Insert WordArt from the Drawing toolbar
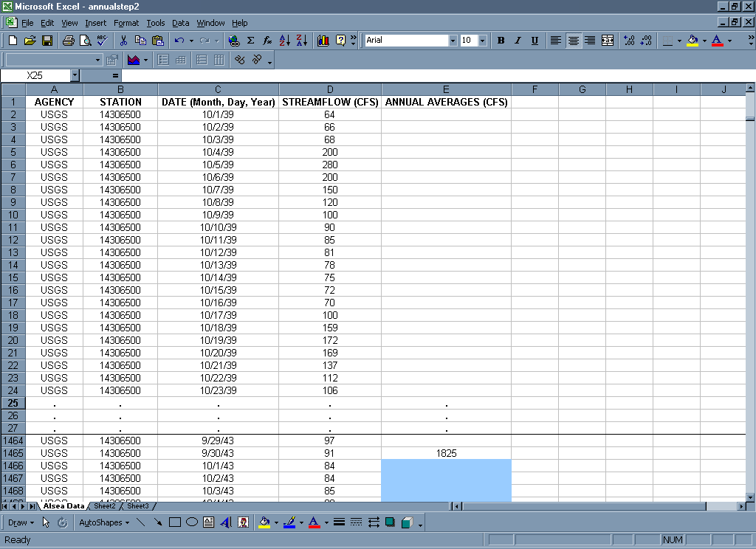 pos(226,522)
